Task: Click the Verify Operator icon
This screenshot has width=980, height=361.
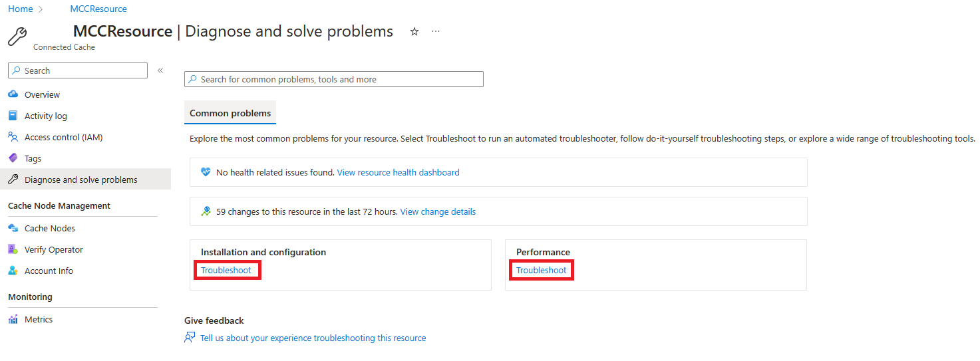Action: click(13, 249)
